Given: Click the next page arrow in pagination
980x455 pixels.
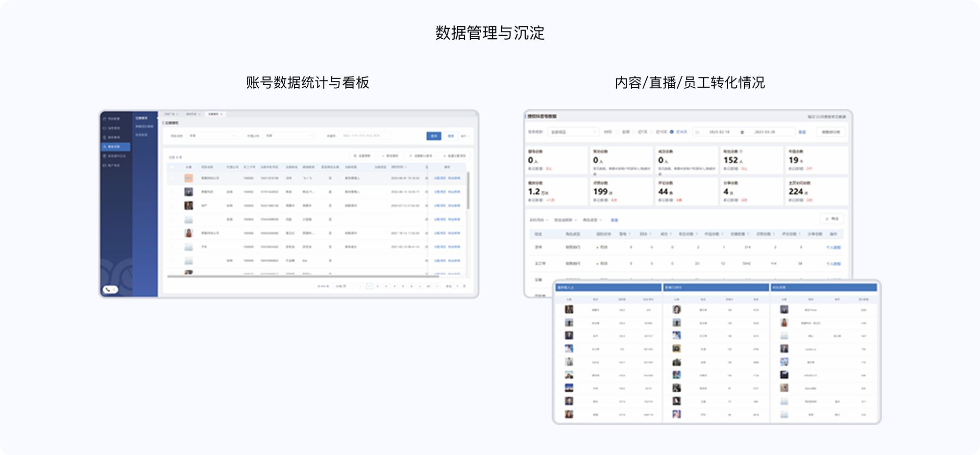Looking at the screenshot, I should [x=437, y=286].
